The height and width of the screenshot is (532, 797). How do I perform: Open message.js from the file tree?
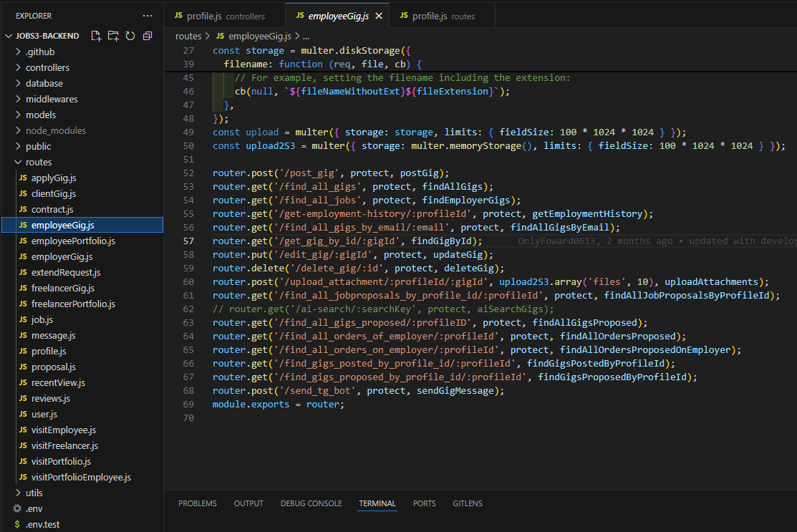click(x=82, y=335)
